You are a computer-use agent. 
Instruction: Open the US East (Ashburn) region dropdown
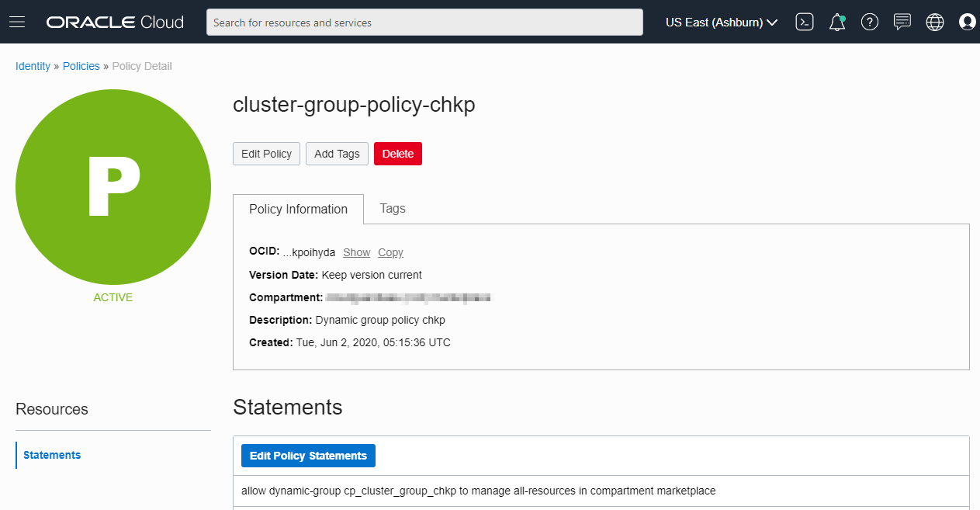point(722,23)
